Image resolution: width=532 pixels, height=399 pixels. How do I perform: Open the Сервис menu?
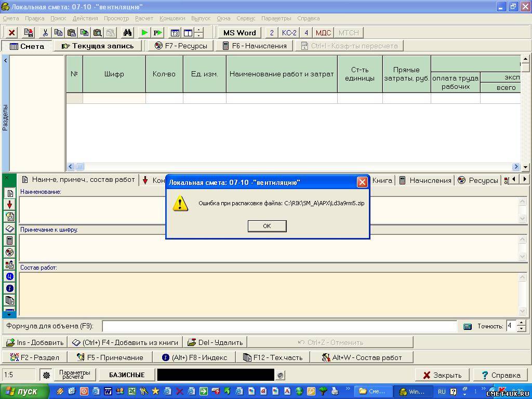tap(246, 18)
